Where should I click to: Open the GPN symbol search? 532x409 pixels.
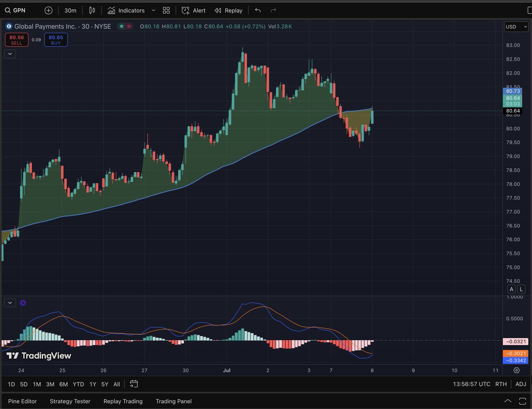[x=16, y=10]
